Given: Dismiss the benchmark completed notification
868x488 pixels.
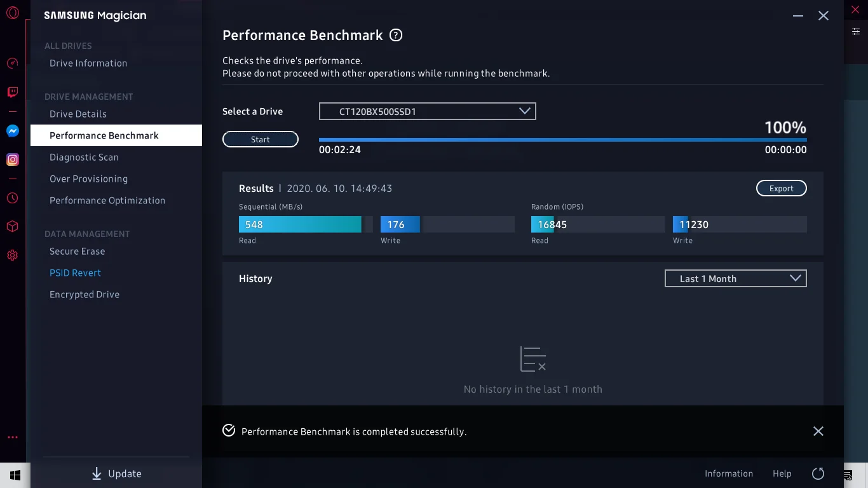Looking at the screenshot, I should pyautogui.click(x=818, y=431).
